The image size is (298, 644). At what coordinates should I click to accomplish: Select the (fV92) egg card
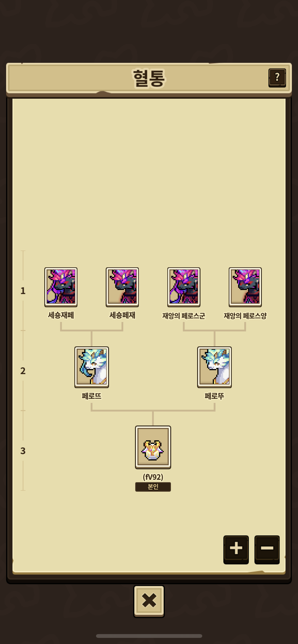[x=153, y=447]
